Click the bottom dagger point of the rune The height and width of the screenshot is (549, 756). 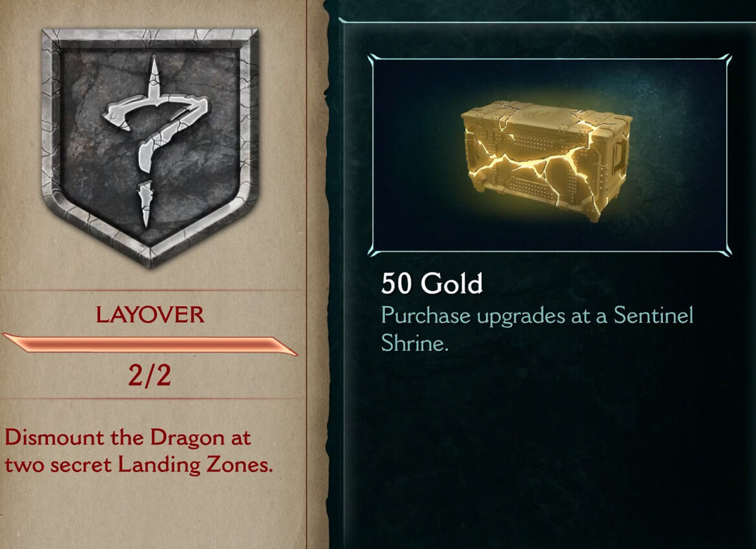point(145,203)
